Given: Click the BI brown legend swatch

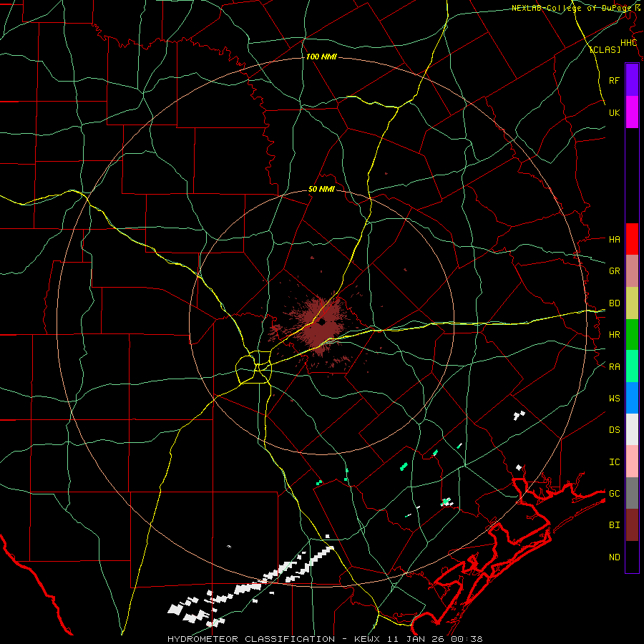Looking at the screenshot, I should pos(632,525).
